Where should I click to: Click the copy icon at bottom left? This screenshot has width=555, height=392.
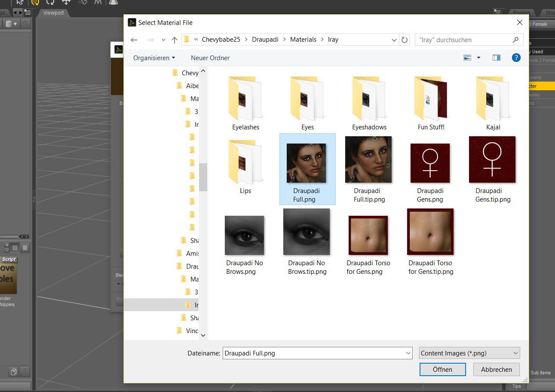point(14,372)
